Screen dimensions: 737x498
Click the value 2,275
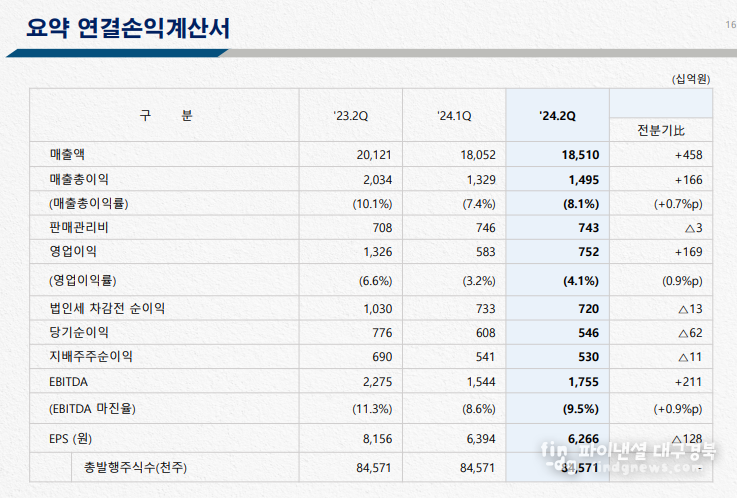click(x=377, y=381)
